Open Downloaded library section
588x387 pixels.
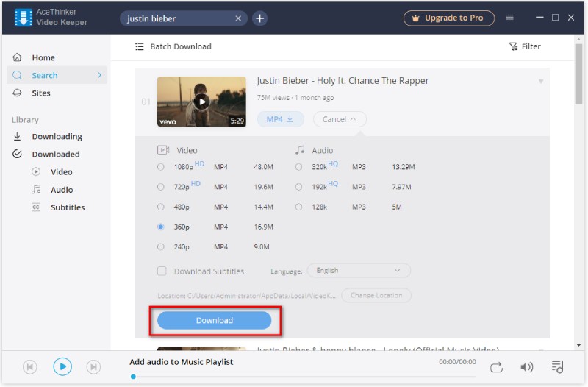tap(57, 155)
